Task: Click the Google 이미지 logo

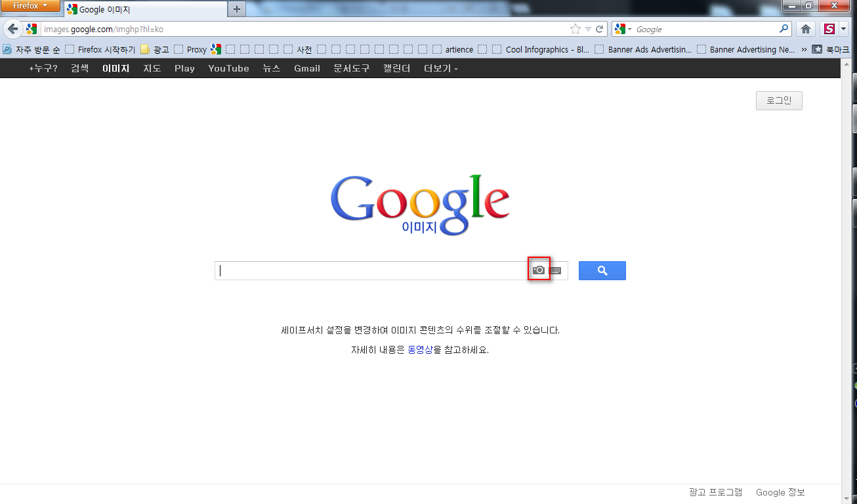Action: point(420,205)
